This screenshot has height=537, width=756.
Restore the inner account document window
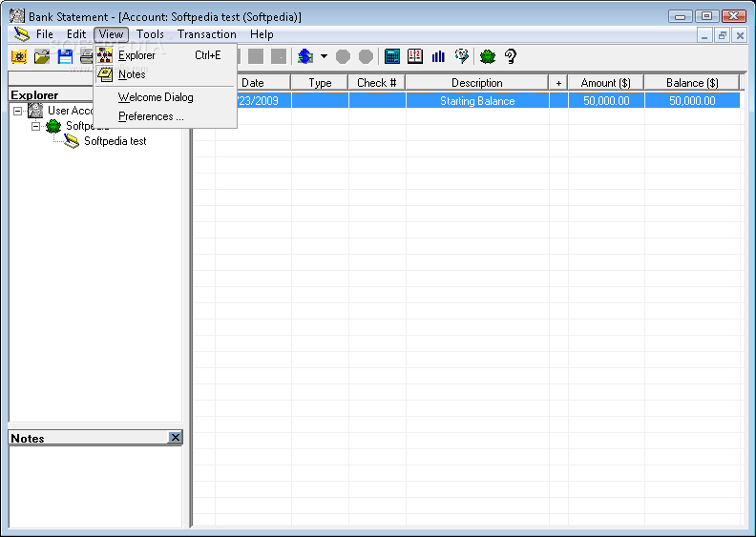pyautogui.click(x=723, y=35)
